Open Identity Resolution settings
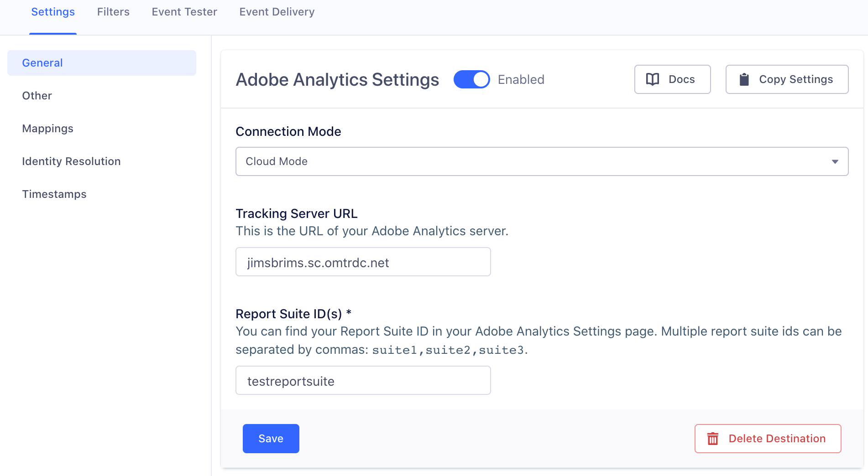 click(71, 161)
